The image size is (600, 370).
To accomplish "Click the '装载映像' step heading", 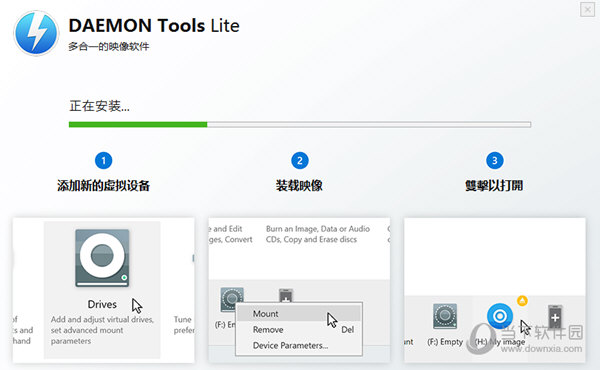I will pos(299,186).
